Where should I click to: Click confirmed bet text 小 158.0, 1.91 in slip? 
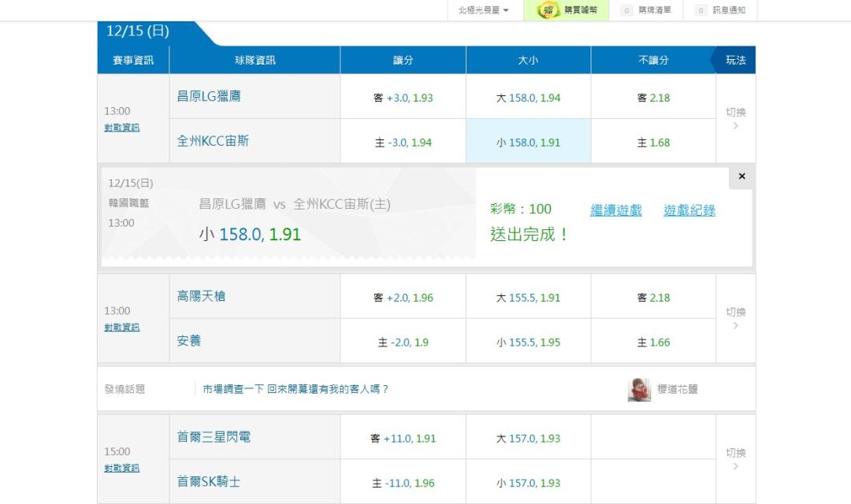tap(250, 235)
